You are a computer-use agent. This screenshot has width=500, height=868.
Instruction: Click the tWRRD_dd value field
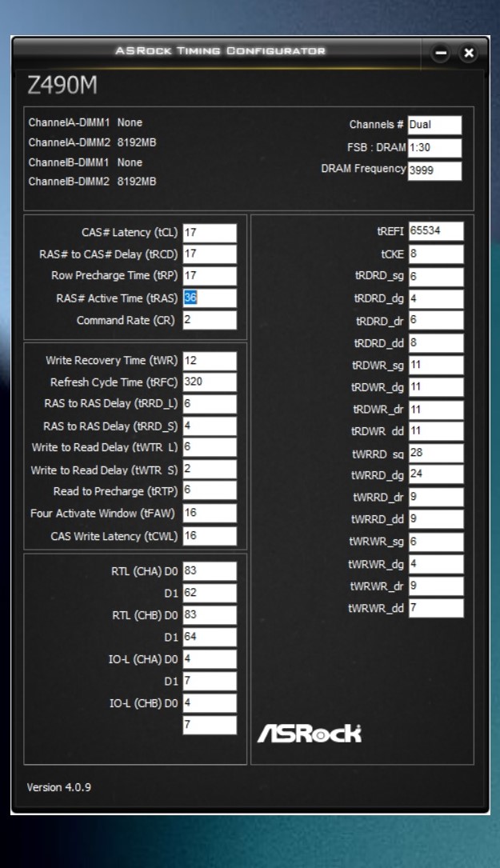coord(436,519)
